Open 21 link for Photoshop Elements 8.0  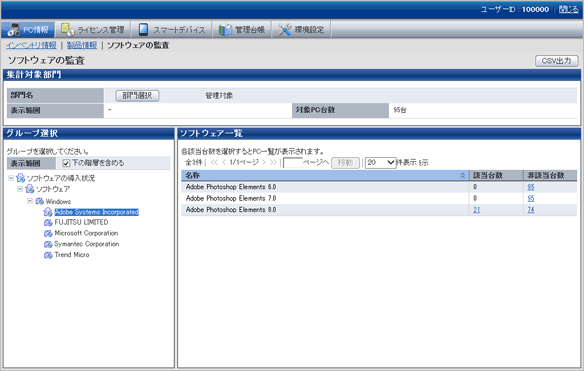click(476, 210)
